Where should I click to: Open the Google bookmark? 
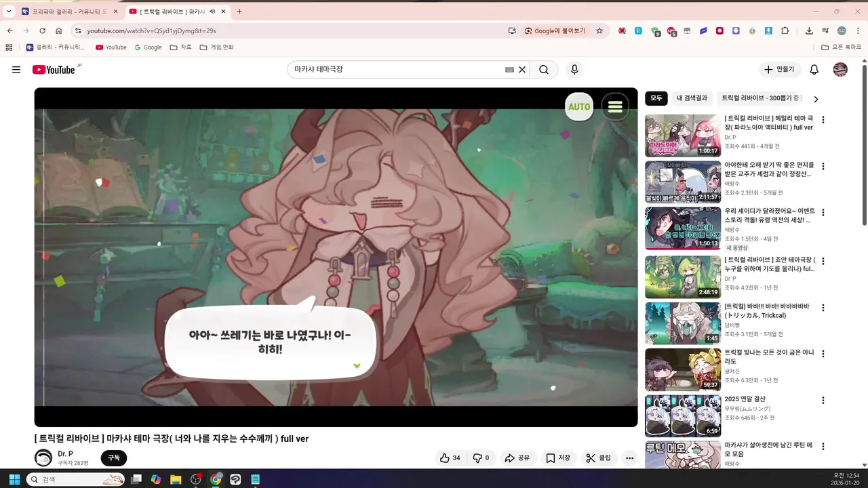click(x=148, y=47)
